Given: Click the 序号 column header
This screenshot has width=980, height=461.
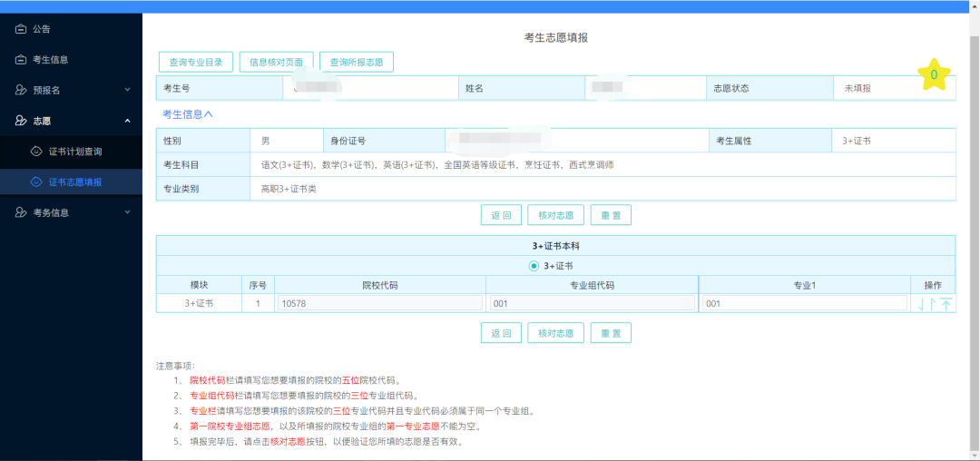Looking at the screenshot, I should click(258, 285).
